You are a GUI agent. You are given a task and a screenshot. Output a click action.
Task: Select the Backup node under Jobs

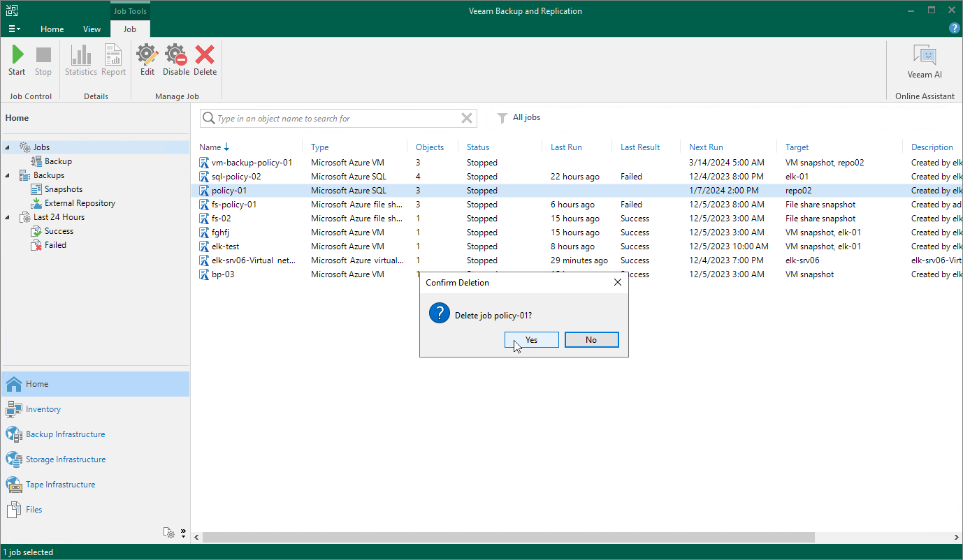(x=58, y=161)
